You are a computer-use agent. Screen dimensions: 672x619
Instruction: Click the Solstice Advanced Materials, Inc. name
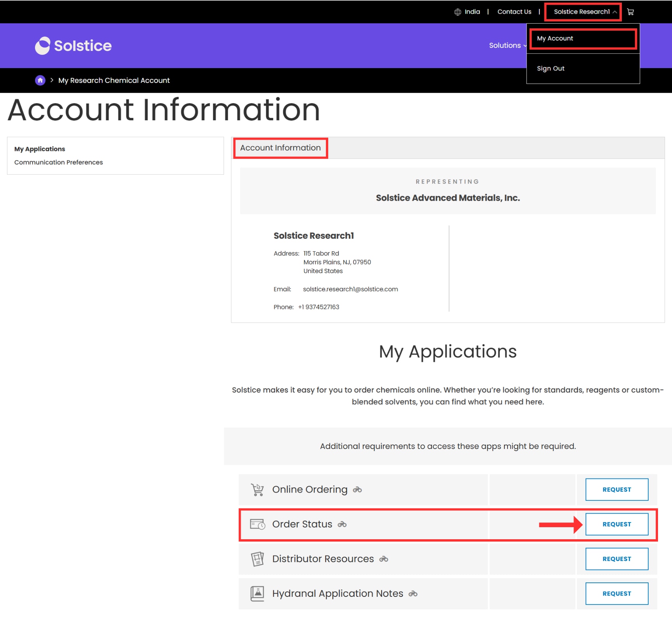pos(448,198)
